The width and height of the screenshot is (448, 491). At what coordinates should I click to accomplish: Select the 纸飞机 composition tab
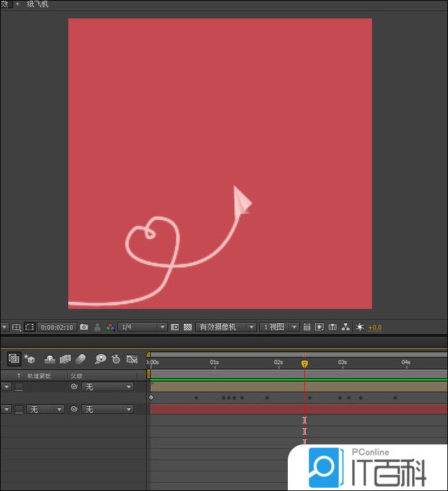coord(37,4)
